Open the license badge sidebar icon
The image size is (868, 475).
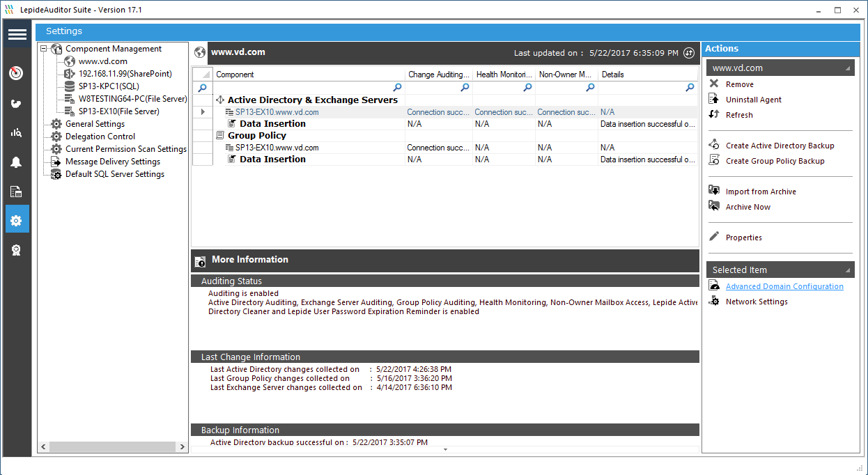[17, 250]
